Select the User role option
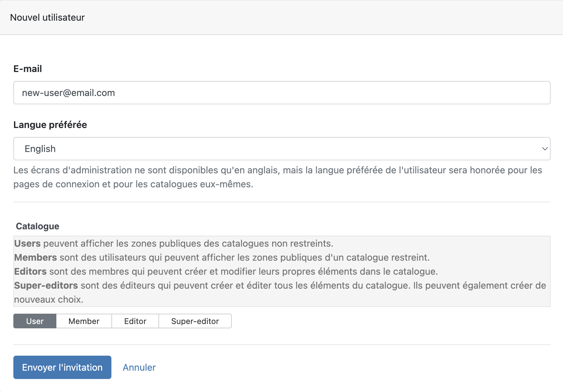Image resolution: width=563 pixels, height=392 pixels. (35, 321)
